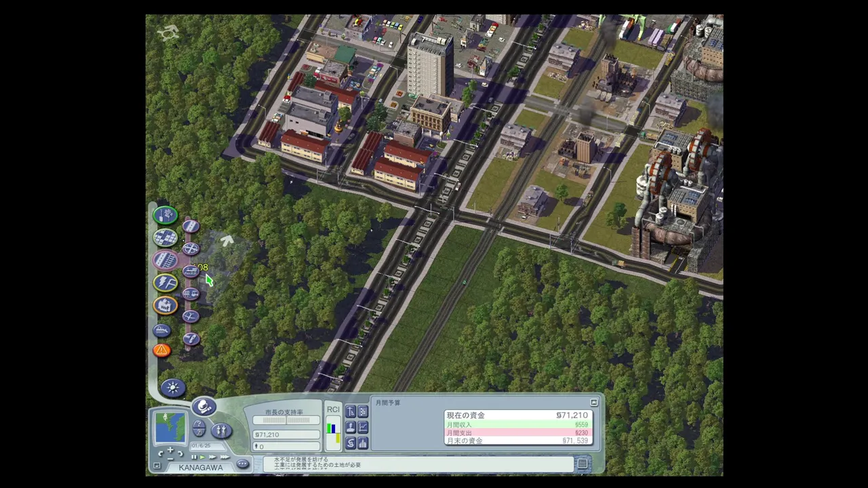The image size is (868, 488).
Task: Zoom in with the plus button
Action: click(x=170, y=449)
